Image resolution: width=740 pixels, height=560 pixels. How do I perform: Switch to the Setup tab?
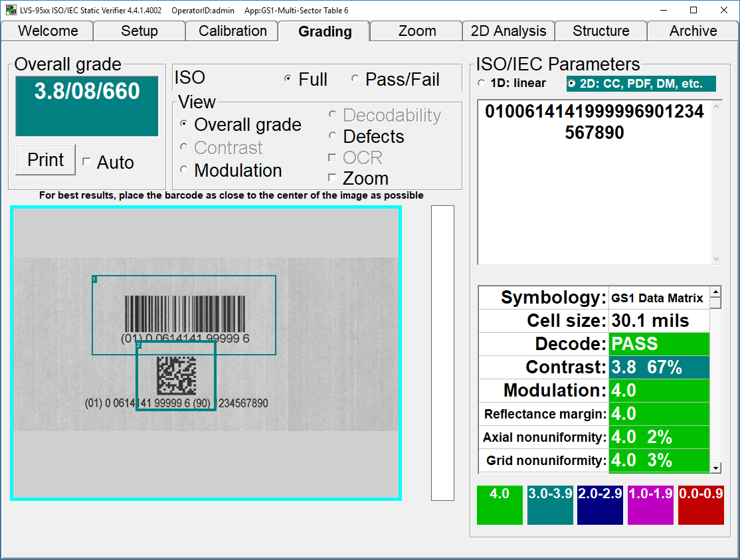point(139,31)
